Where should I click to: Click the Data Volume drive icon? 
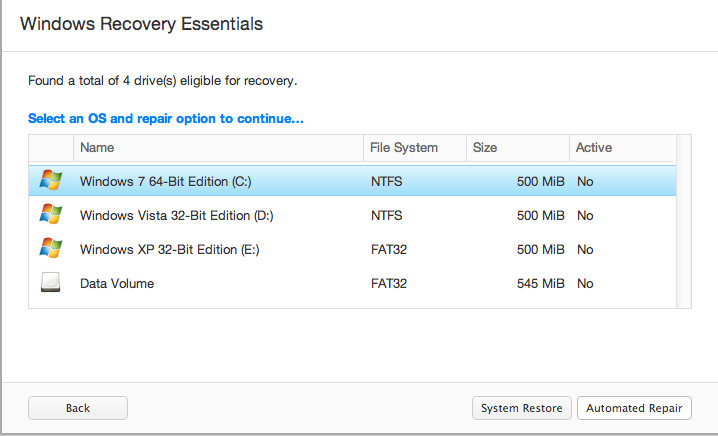pyautogui.click(x=50, y=283)
